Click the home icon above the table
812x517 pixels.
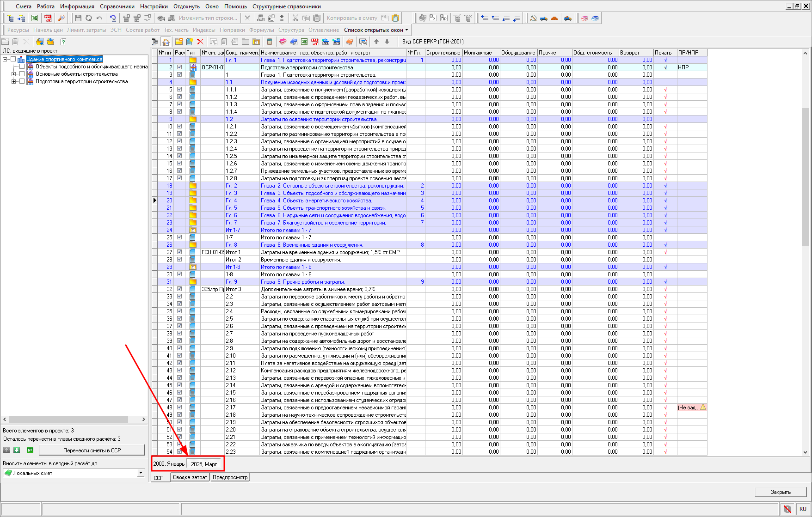coord(166,42)
